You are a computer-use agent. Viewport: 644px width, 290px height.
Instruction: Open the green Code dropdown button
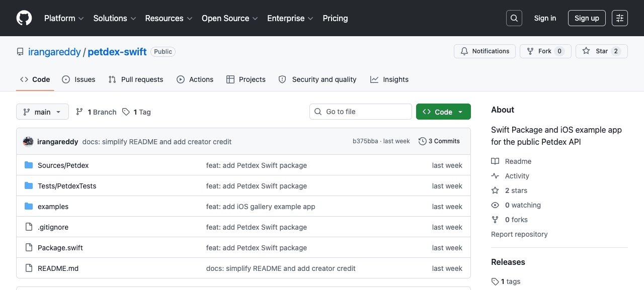pos(443,112)
